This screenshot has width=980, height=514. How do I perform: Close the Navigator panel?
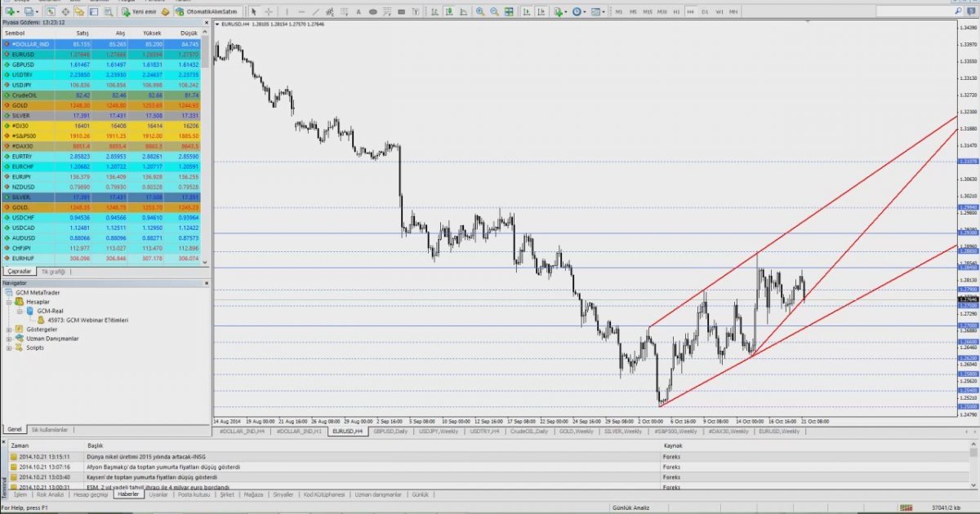click(x=205, y=282)
